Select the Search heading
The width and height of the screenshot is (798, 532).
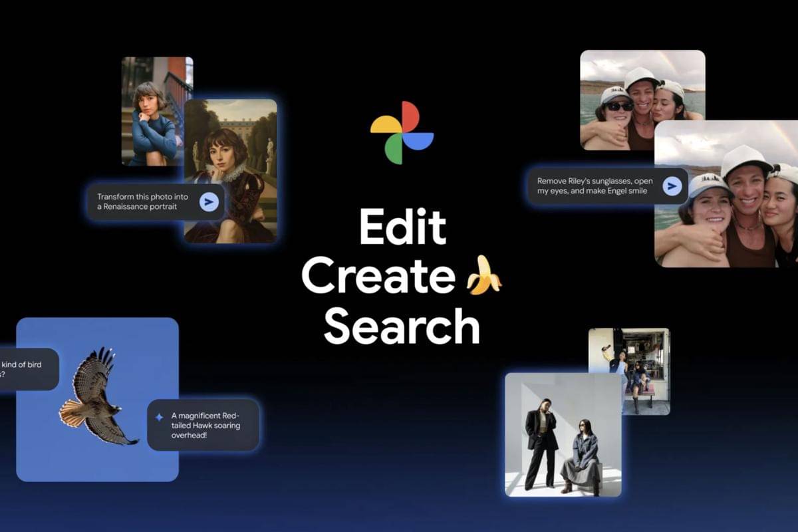point(401,325)
